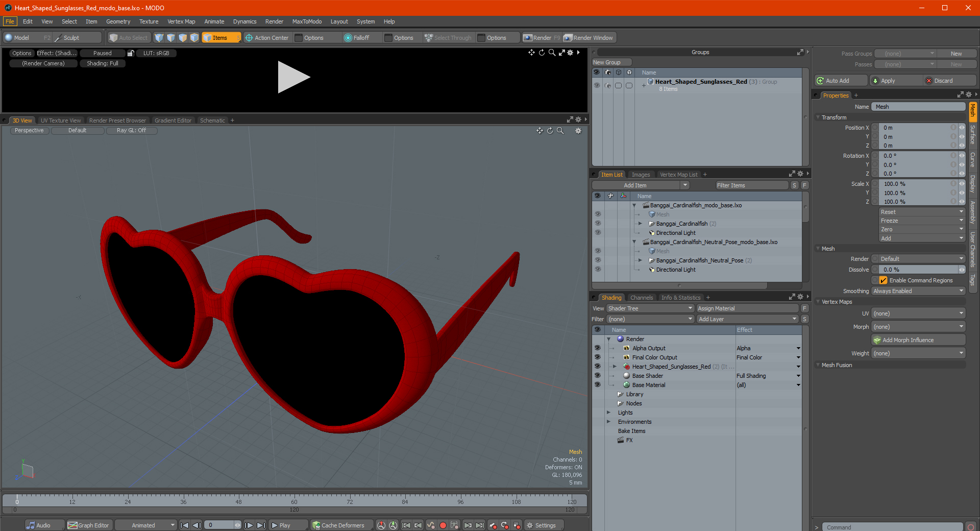Click the 3D viewport pan move icon
The width and height of the screenshot is (980, 531).
click(540, 131)
